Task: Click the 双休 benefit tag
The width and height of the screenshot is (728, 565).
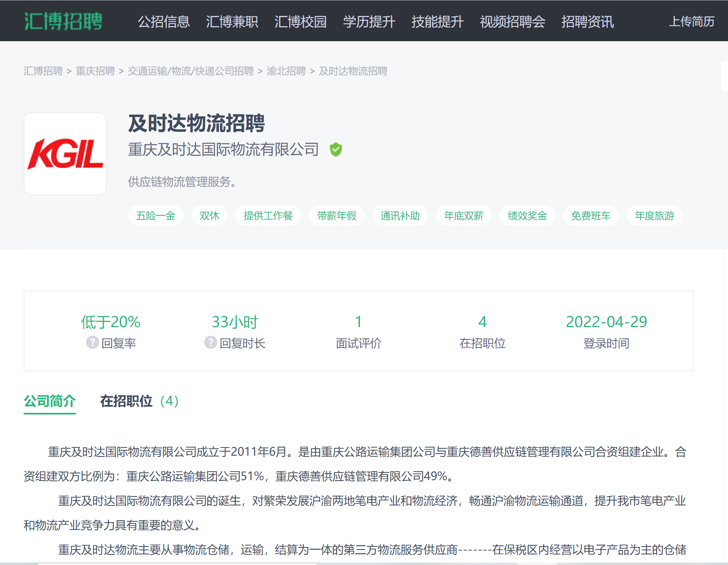Action: coord(210,215)
